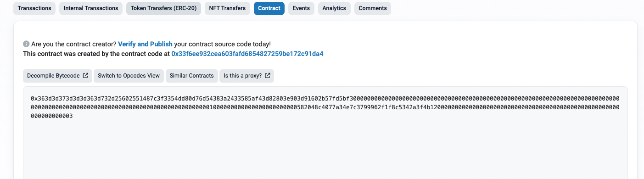The width and height of the screenshot is (644, 179).
Task: Click the Decompile Bytecode button
Action: (x=57, y=76)
